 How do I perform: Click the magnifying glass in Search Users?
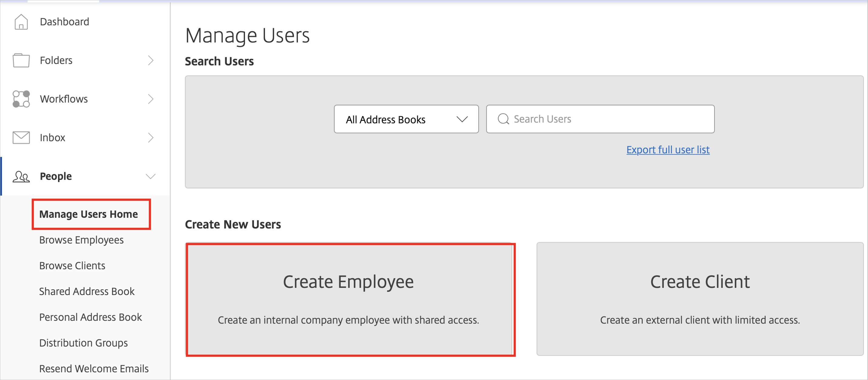(x=504, y=119)
